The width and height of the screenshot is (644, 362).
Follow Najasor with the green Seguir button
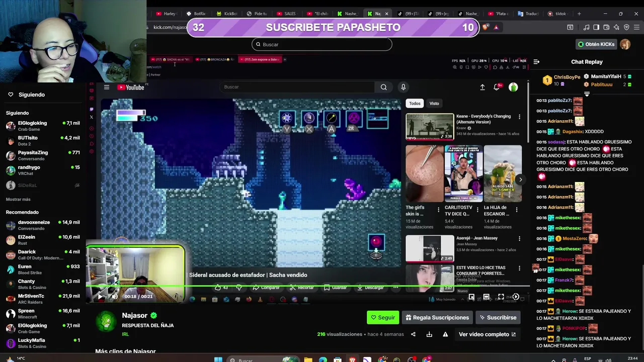[x=383, y=317]
